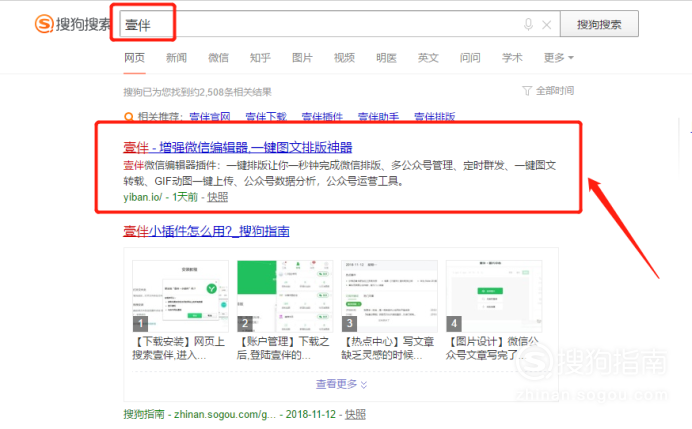Open the 明医 tab
Viewport: 692px width, 429px height.
386,58
